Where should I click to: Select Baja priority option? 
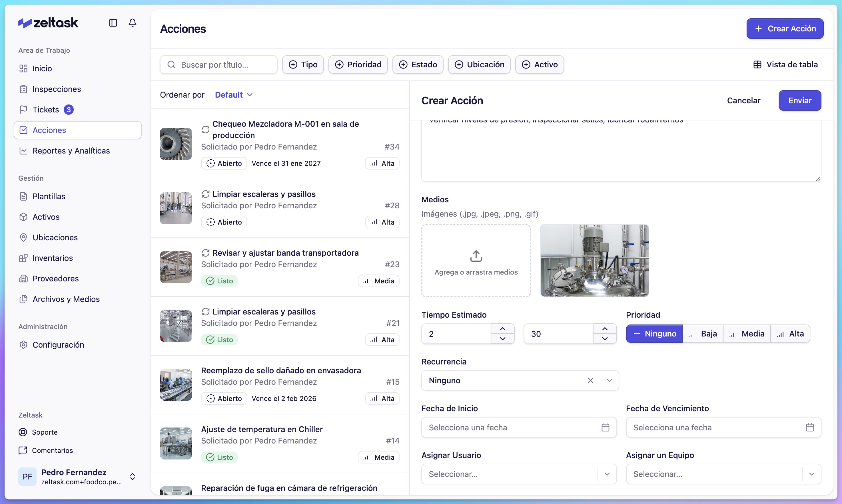point(703,334)
